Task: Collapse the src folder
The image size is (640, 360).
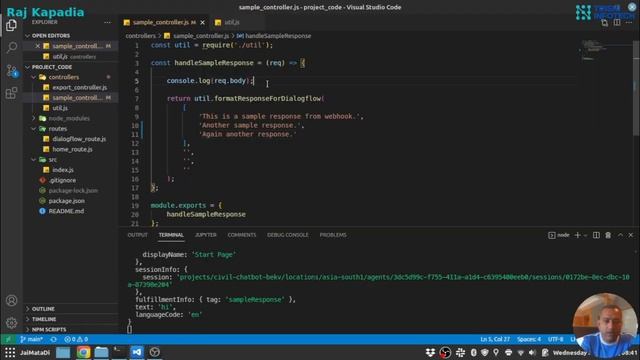Action: click(53, 160)
